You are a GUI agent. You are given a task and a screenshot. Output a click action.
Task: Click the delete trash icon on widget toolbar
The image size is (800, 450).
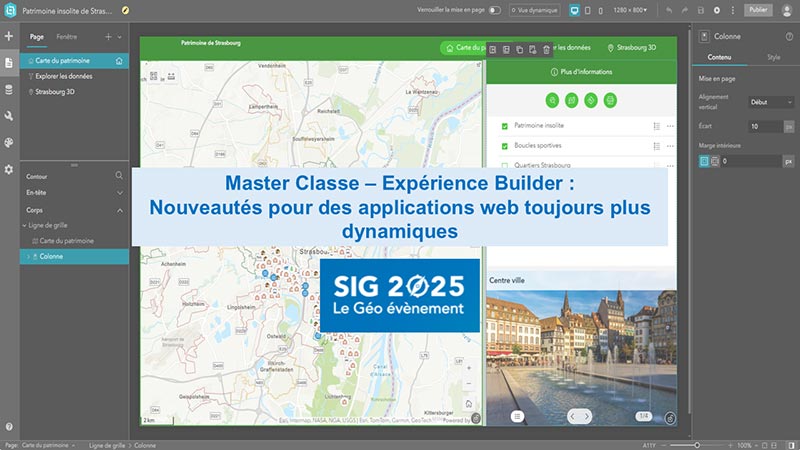[546, 49]
